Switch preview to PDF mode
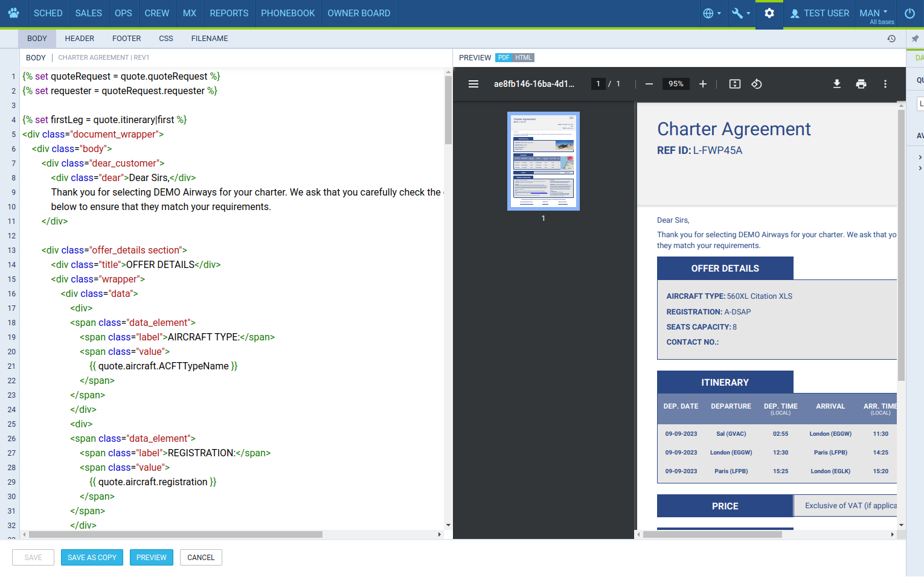The height and width of the screenshot is (577, 924). [x=503, y=58]
